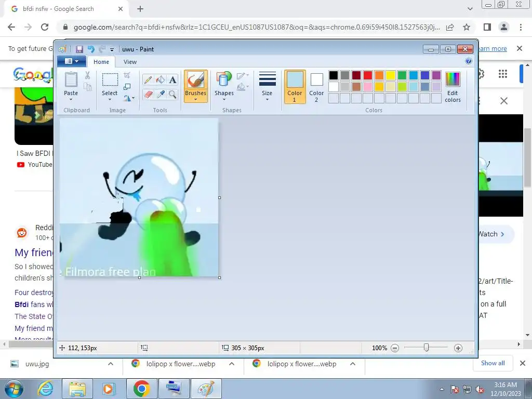Open Chrome side panel icon
Image resolution: width=532 pixels, height=399 pixels.
487,27
